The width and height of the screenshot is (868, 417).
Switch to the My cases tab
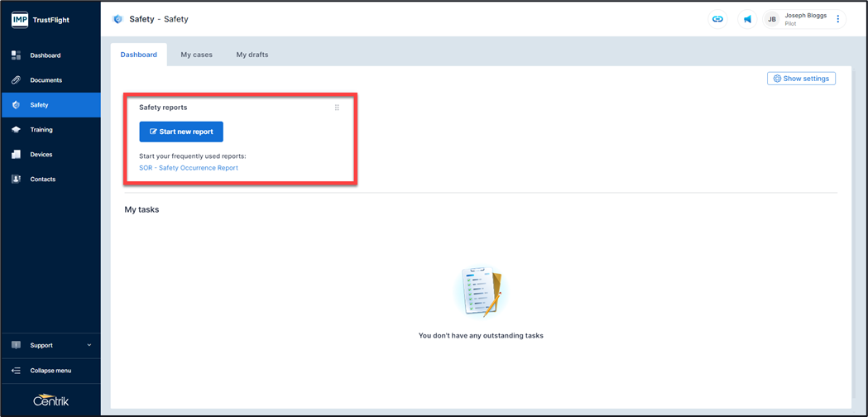click(196, 55)
